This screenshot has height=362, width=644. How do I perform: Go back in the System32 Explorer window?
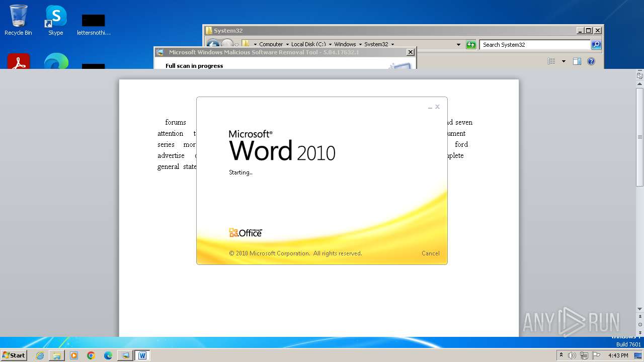pyautogui.click(x=213, y=44)
